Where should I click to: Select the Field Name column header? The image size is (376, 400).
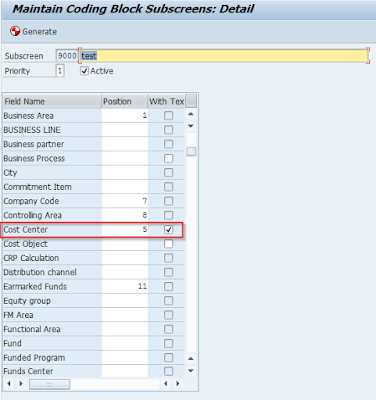pos(52,101)
